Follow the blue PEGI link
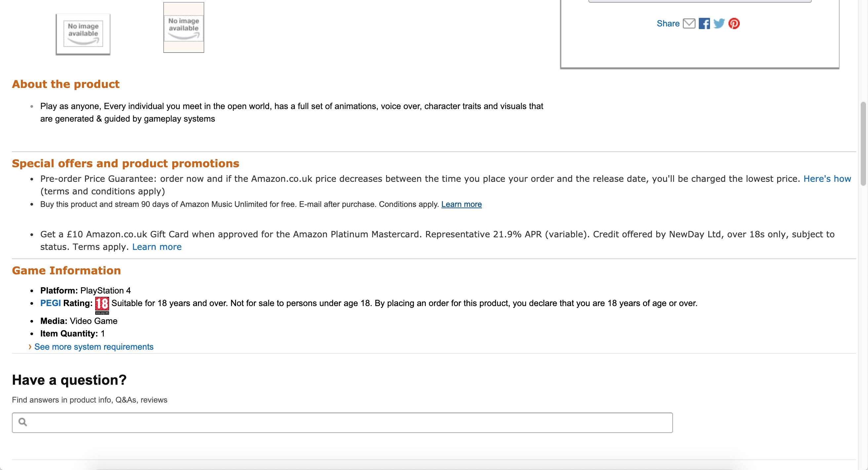868x470 pixels. coord(50,303)
